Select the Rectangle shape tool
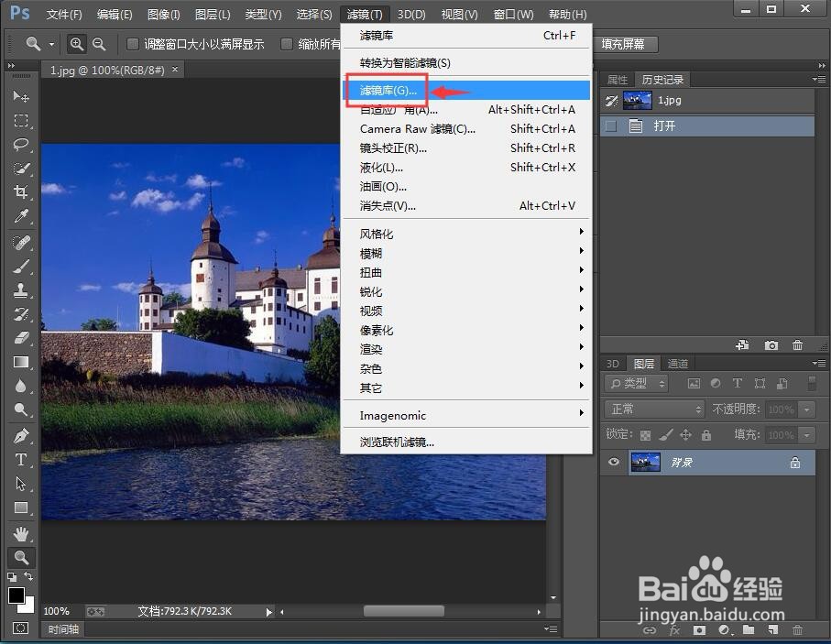The height and width of the screenshot is (644, 831). point(21,508)
